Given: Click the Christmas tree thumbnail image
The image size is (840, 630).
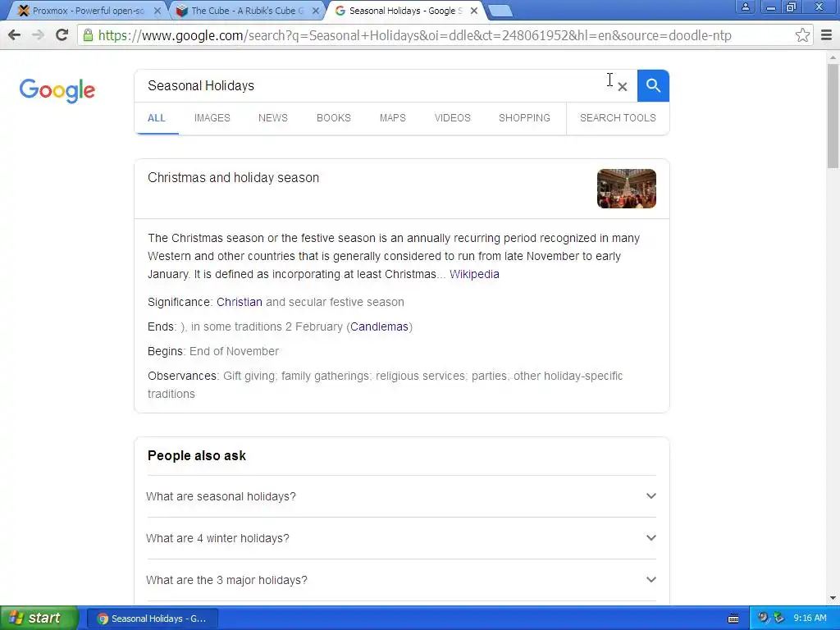Looking at the screenshot, I should click(626, 189).
